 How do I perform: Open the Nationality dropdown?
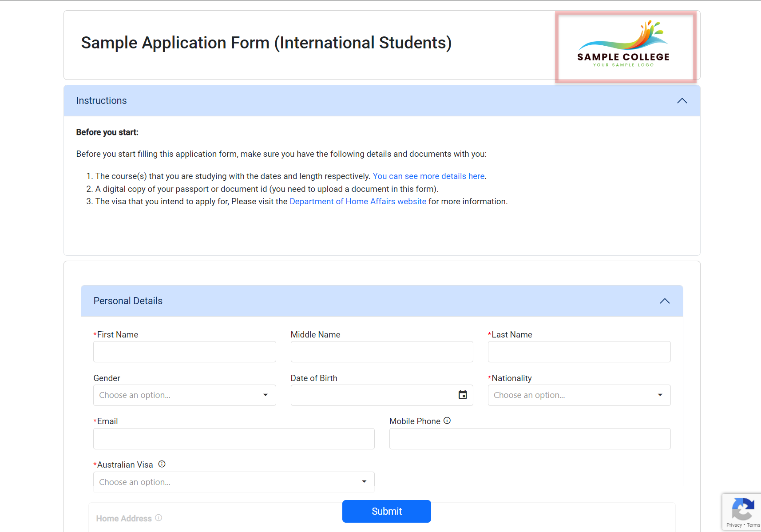point(579,395)
